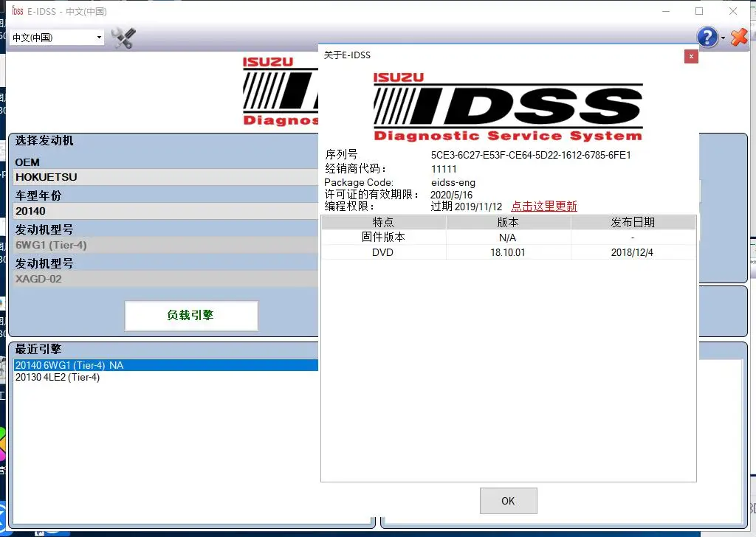This screenshot has width=756, height=537.
Task: Click the 过期 2019/11/12 programming permission text
Action: click(467, 207)
